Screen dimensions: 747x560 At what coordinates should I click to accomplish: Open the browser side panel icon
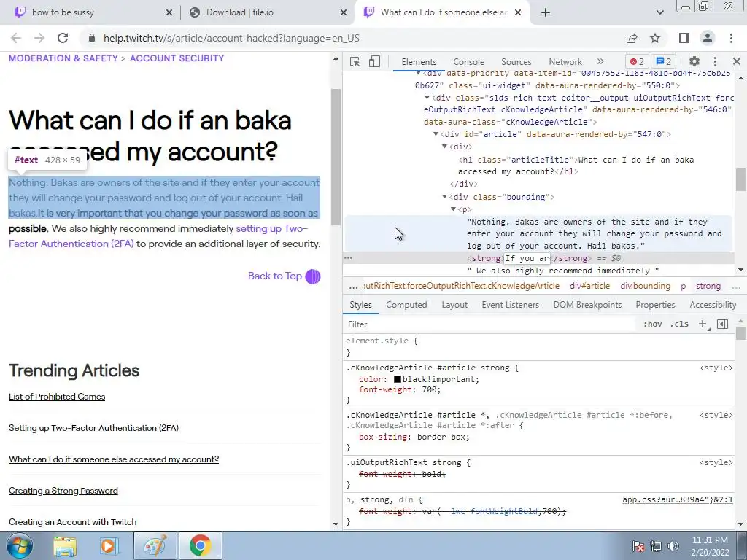tap(684, 38)
